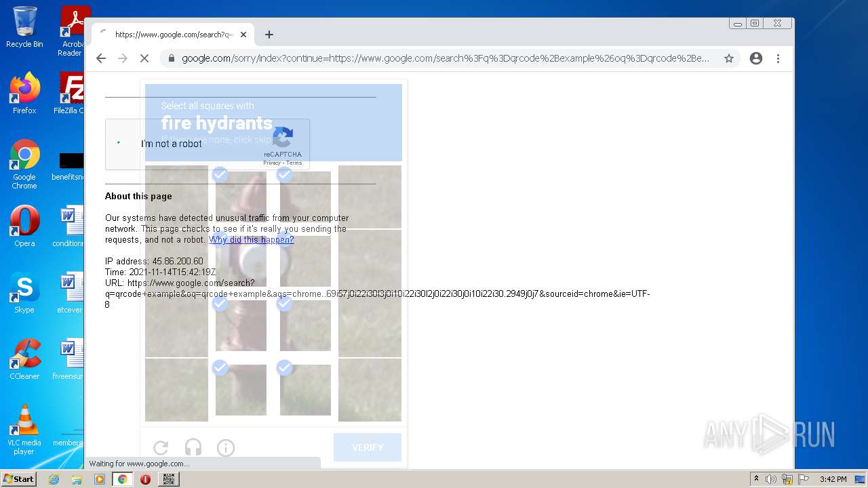Open Skype from the desktop
Screen dimensions: 868x488
tap(24, 293)
